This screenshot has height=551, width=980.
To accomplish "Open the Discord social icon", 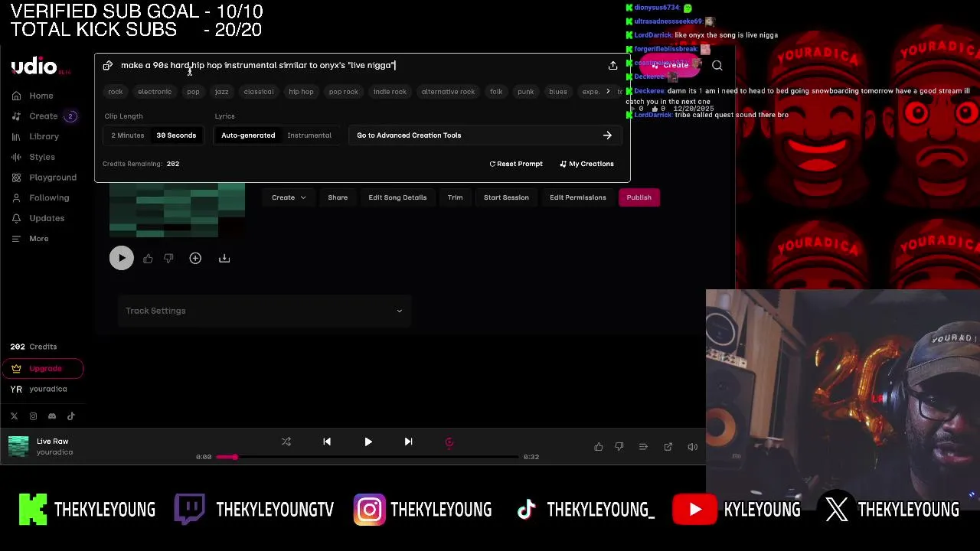I will coord(52,416).
